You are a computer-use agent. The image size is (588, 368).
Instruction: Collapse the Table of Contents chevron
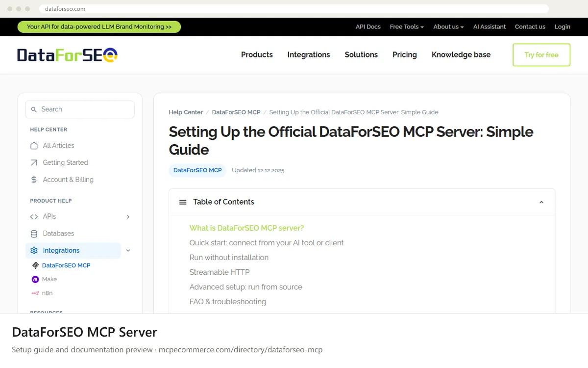point(541,202)
